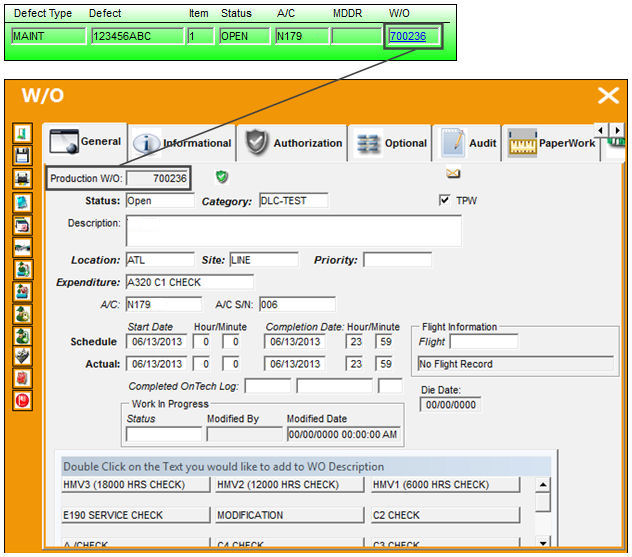Image resolution: width=632 pixels, height=557 pixels.
Task: Open the PaperWork tab
Action: pos(551,143)
